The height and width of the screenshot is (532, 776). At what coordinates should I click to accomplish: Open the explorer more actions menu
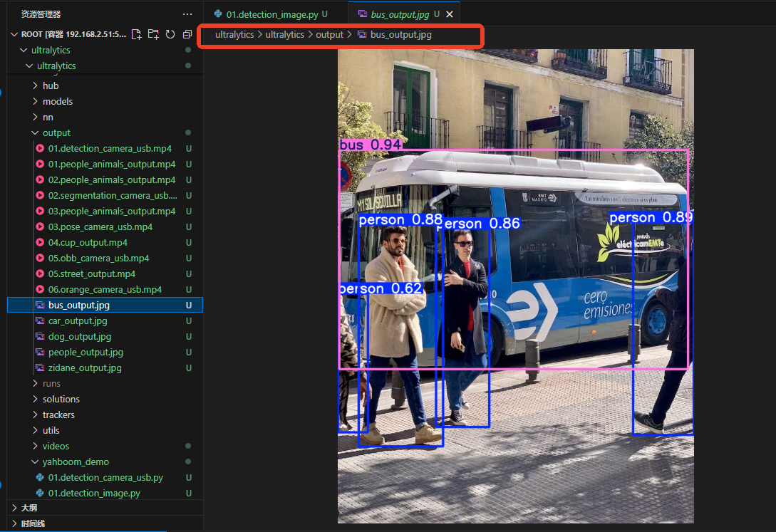pyautogui.click(x=187, y=14)
